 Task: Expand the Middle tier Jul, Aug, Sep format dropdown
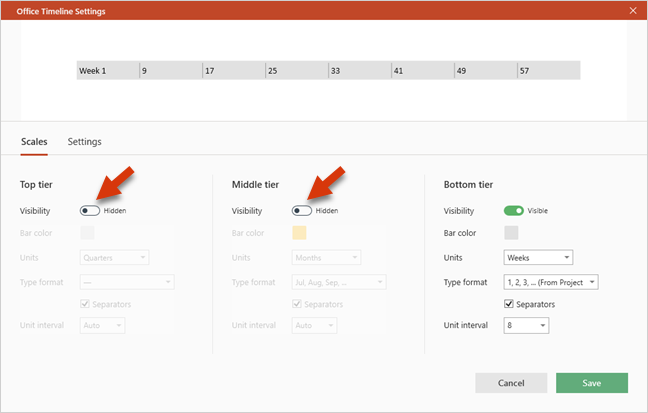tap(339, 282)
